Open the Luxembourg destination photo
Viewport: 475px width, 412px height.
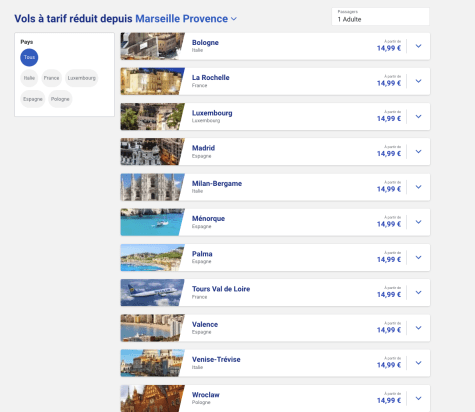click(152, 116)
